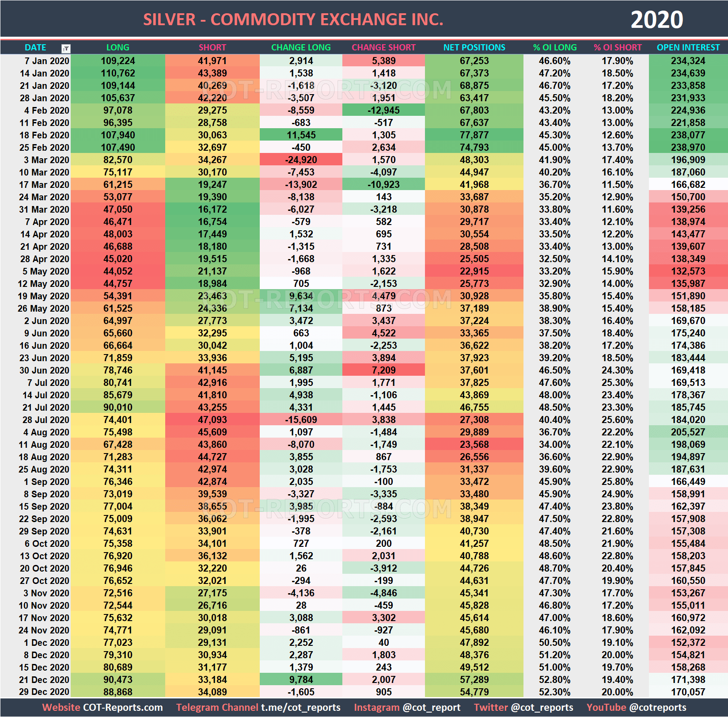This screenshot has height=717, width=728.
Task: Select the highlighted -24,920 change cell
Action: [x=301, y=160]
